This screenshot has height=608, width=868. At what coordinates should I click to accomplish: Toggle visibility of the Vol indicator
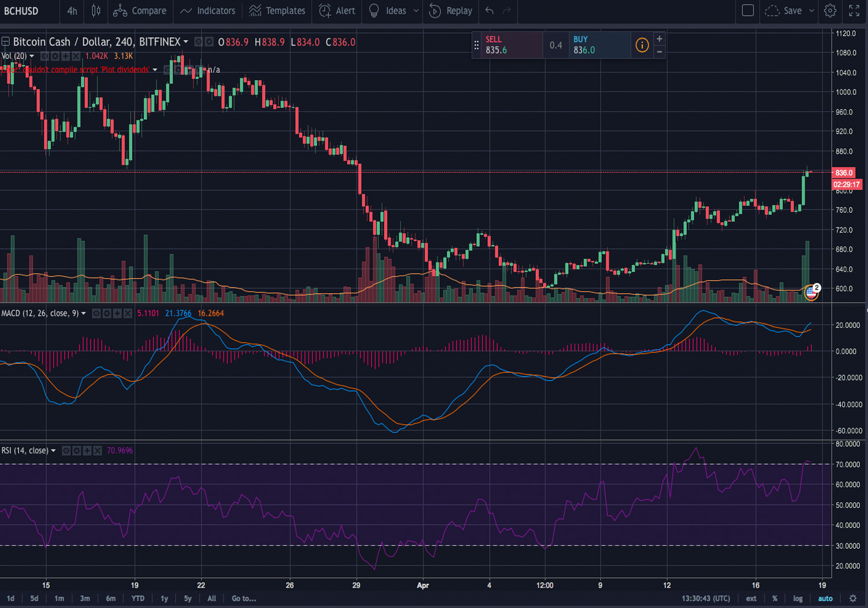45,56
